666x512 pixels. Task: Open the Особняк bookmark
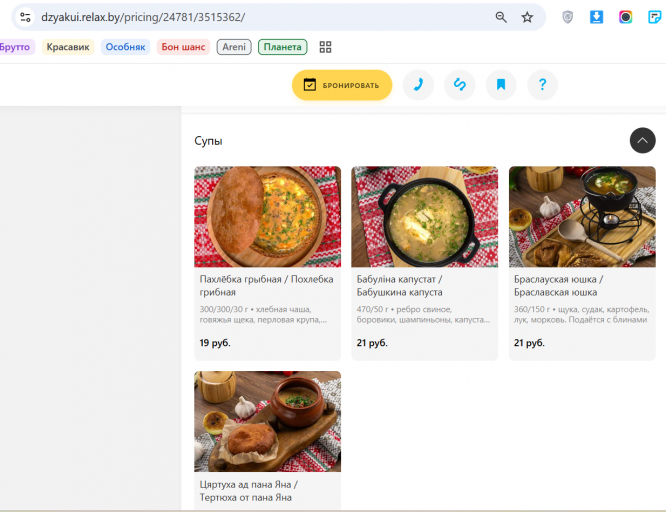click(125, 47)
